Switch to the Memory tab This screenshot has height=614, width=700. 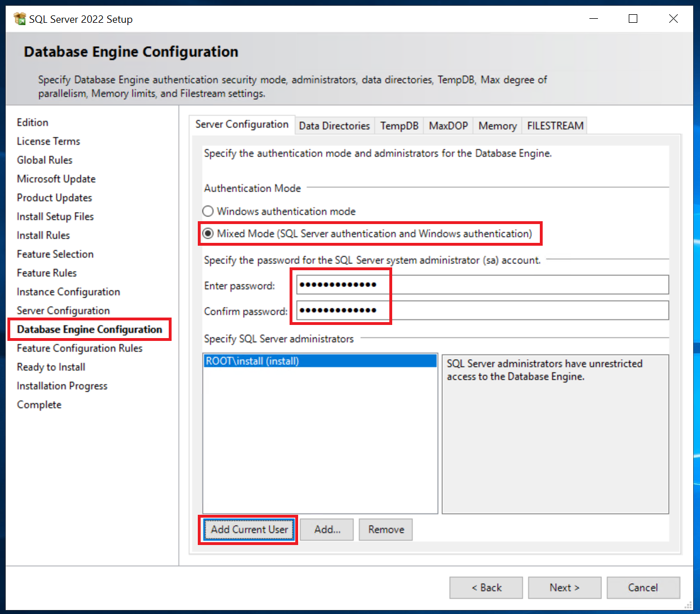click(497, 126)
